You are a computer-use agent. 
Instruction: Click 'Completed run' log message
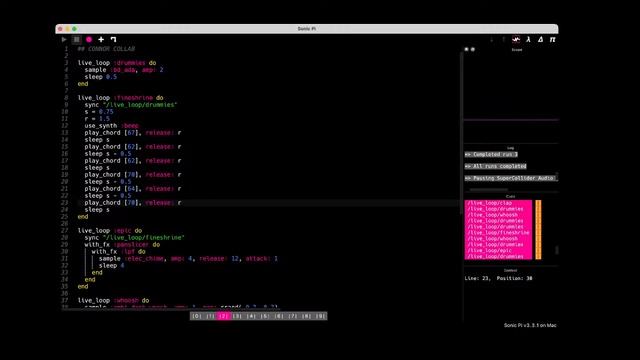click(491, 154)
